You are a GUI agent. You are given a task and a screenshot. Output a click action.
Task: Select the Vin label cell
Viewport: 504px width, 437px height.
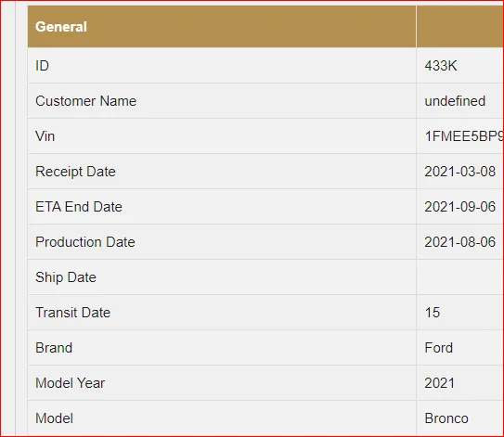[x=222, y=135]
